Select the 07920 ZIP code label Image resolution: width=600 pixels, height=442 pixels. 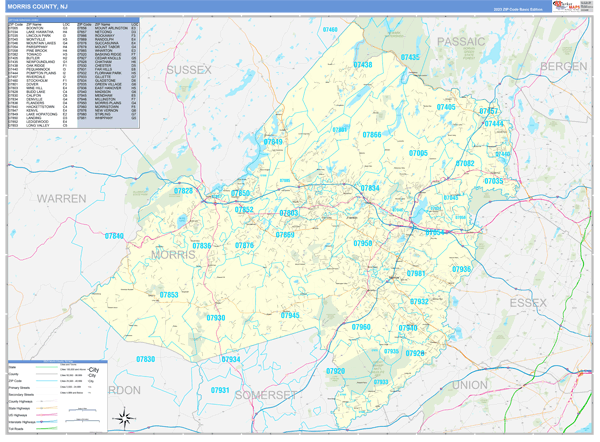[x=335, y=371]
